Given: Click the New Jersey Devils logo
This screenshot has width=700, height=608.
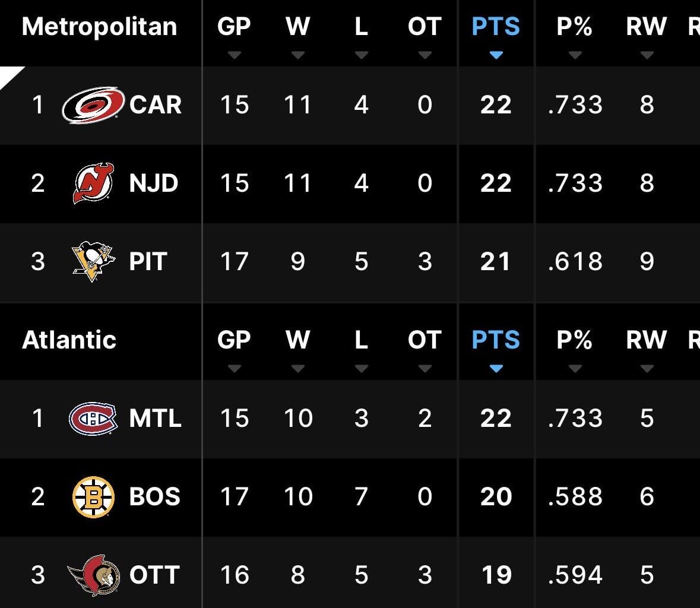Looking at the screenshot, I should (x=91, y=183).
